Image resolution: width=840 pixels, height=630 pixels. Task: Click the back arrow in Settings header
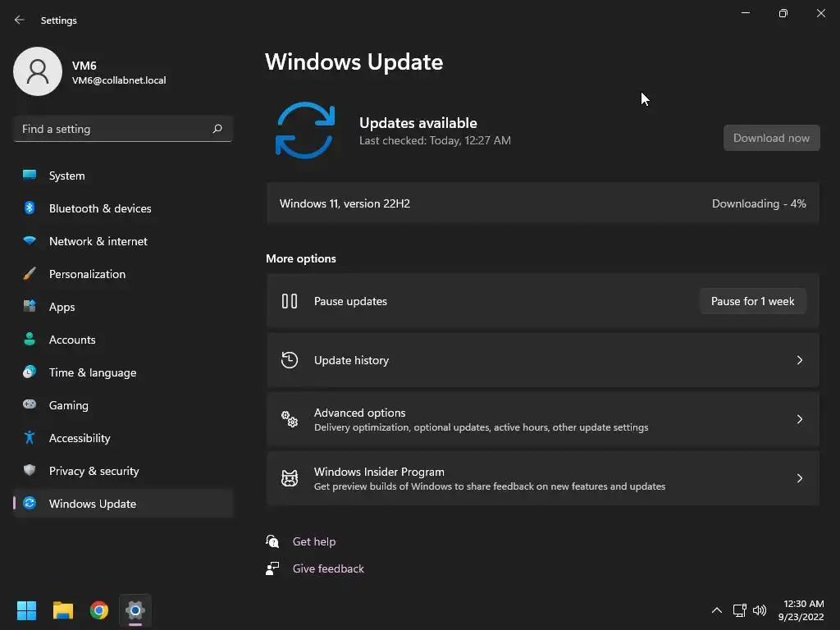click(20, 20)
